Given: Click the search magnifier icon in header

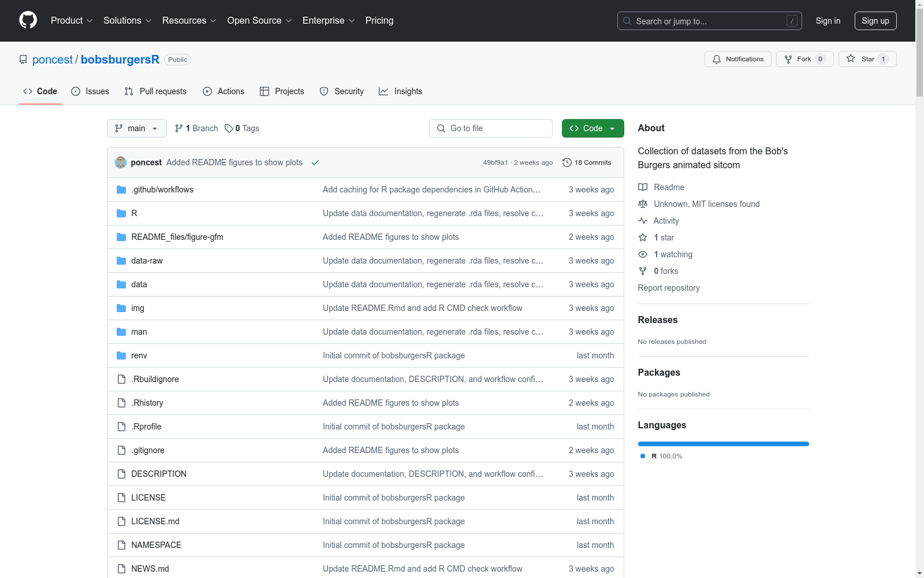Looking at the screenshot, I should pos(627,21).
